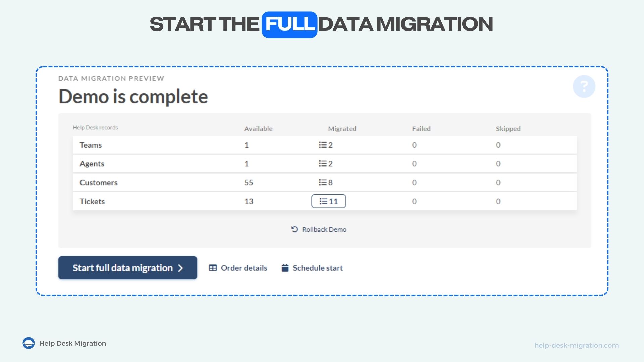The width and height of the screenshot is (644, 362).
Task: Click the Available column header
Action: coord(258,129)
